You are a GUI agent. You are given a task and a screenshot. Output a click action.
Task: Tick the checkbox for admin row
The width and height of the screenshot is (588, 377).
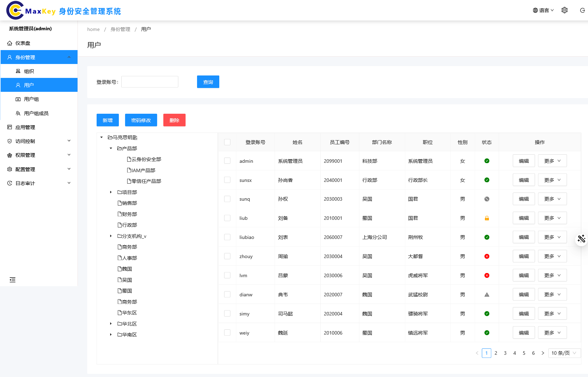coord(227,161)
